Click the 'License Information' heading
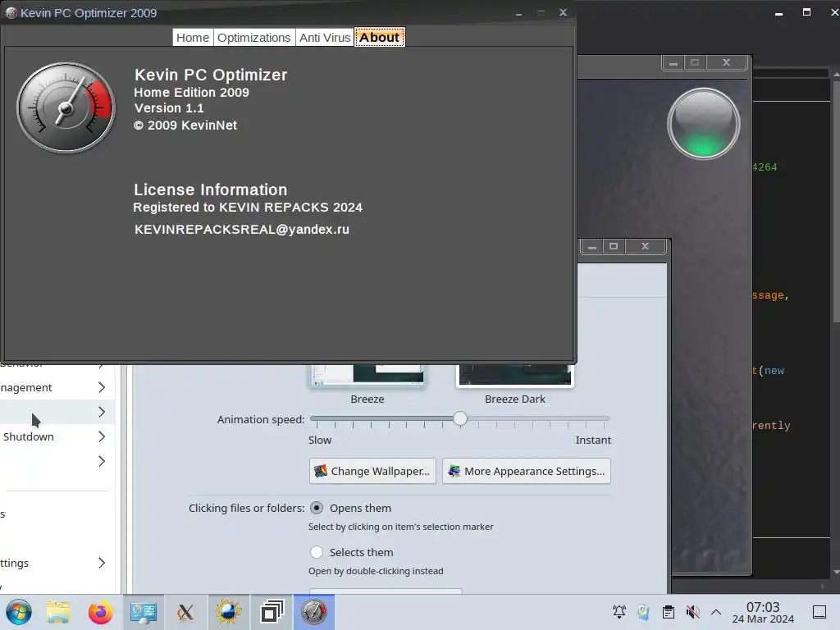Image resolution: width=840 pixels, height=630 pixels. tap(211, 189)
